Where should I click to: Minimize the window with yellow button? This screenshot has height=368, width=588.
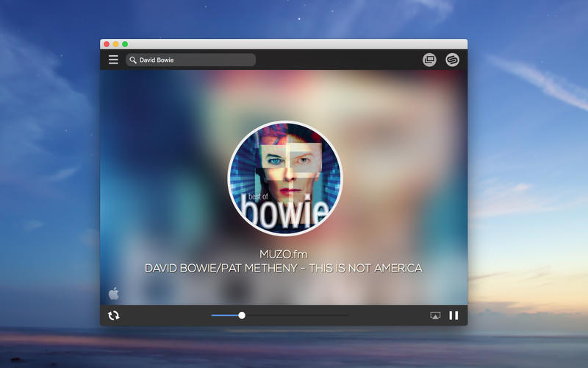116,44
